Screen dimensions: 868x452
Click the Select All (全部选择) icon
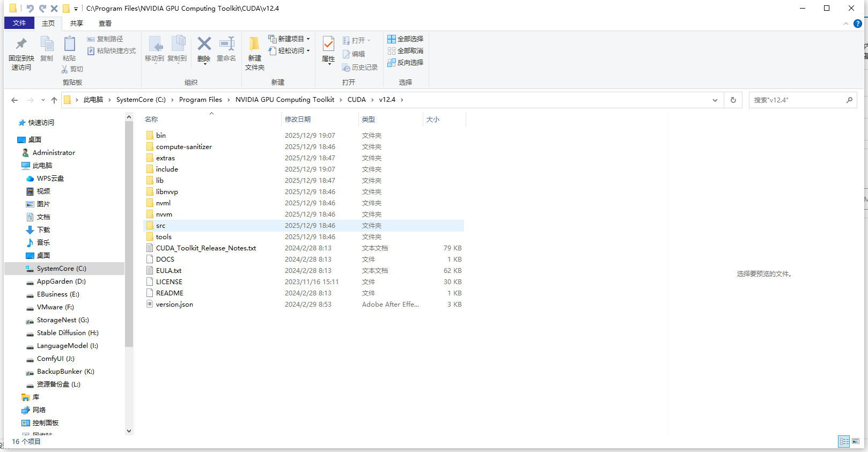392,39
